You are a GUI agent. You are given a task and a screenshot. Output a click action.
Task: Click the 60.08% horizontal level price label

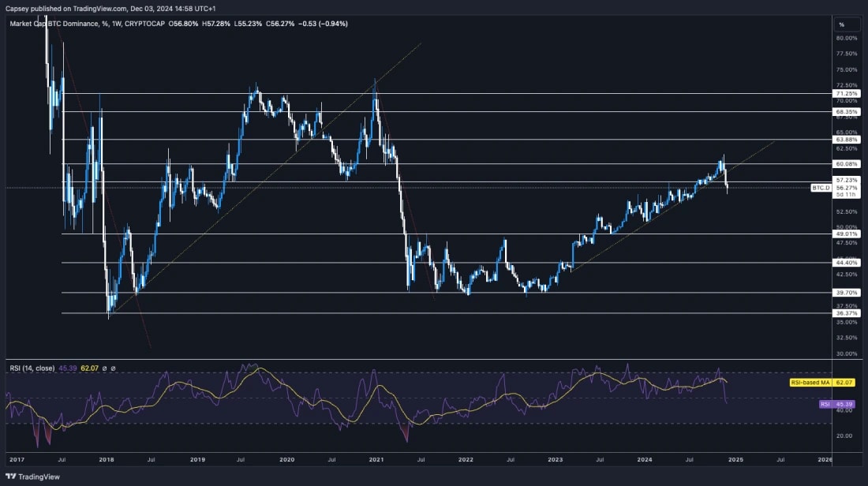tap(845, 163)
